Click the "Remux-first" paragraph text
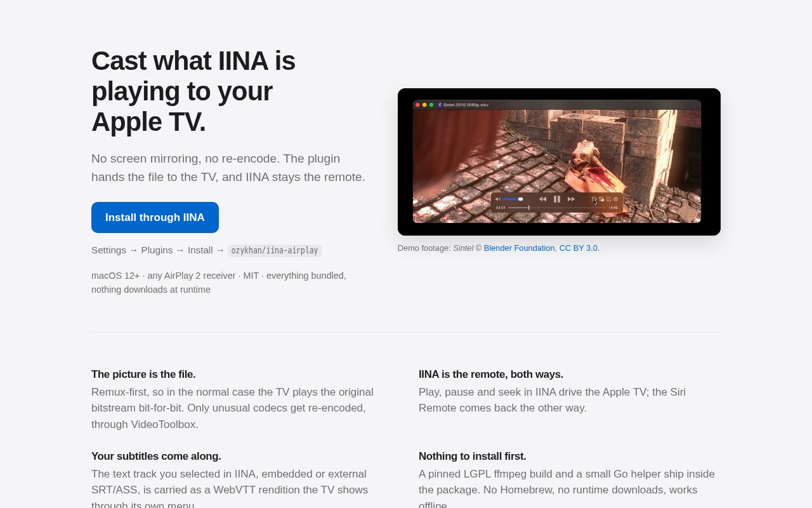The image size is (812, 508). tap(232, 408)
